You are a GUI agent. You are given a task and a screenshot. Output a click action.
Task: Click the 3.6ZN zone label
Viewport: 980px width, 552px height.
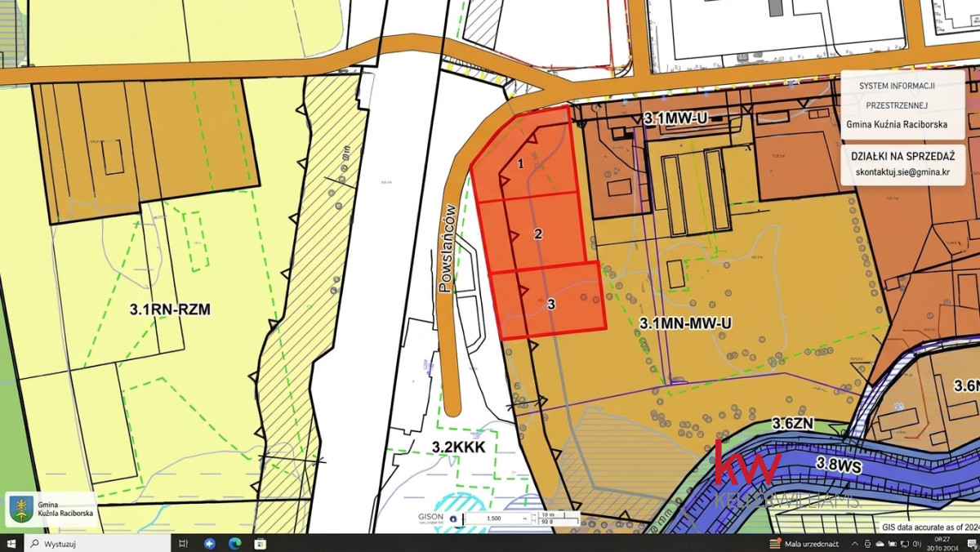(794, 424)
